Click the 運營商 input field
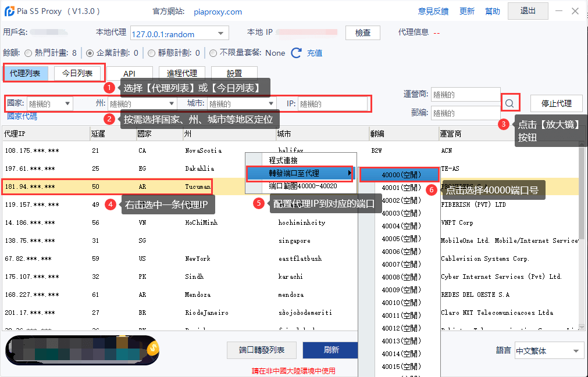Viewport: 588px width, 377px height. pyautogui.click(x=465, y=94)
